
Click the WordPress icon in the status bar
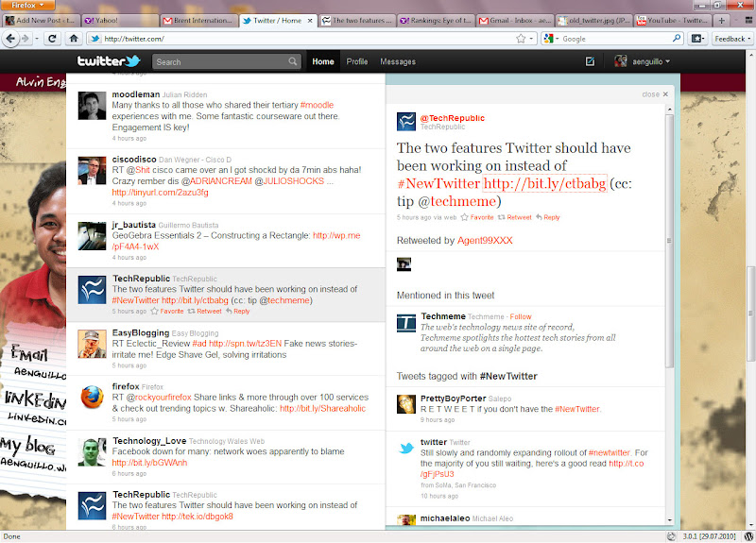pos(748,536)
